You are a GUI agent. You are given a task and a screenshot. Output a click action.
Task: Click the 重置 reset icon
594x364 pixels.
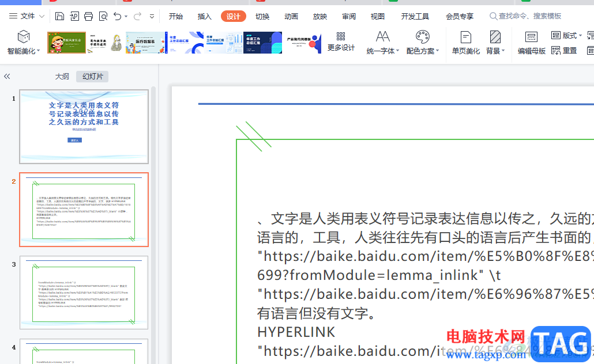[x=556, y=50]
